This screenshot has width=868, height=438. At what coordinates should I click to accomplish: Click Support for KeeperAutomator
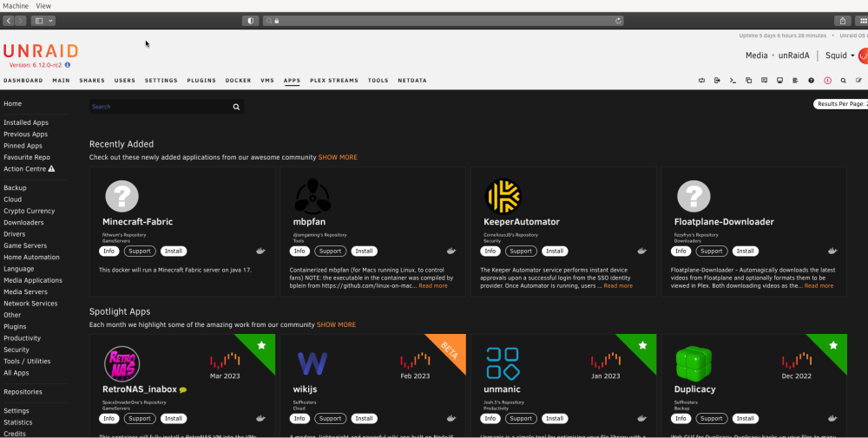click(521, 251)
